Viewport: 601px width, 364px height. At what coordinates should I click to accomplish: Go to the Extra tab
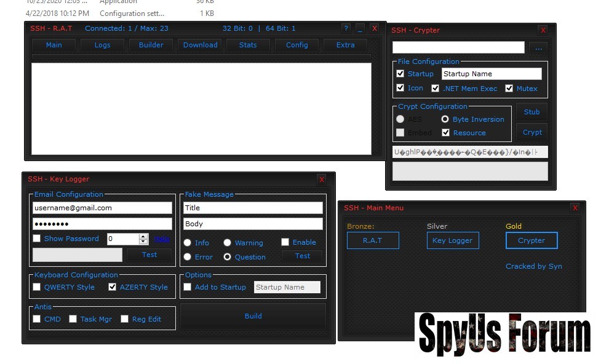coord(345,45)
